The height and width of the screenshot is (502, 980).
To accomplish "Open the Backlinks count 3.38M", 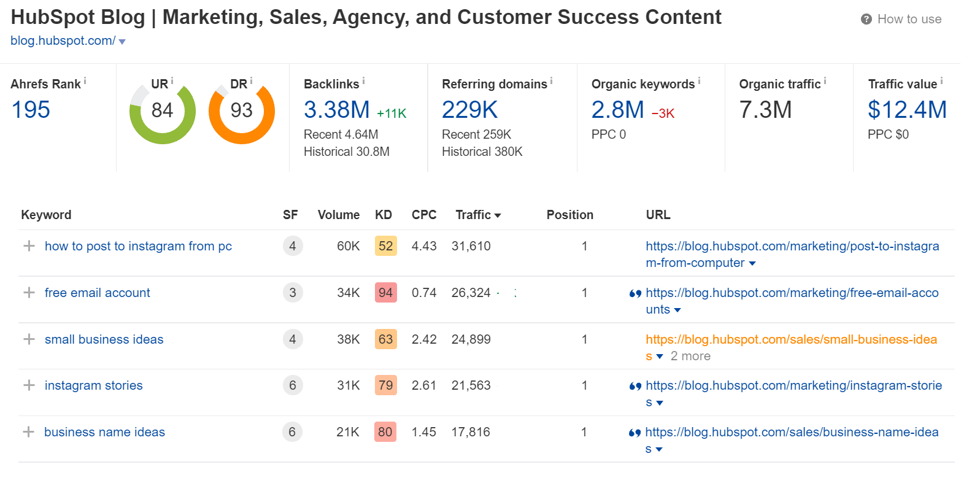I will tap(337, 110).
